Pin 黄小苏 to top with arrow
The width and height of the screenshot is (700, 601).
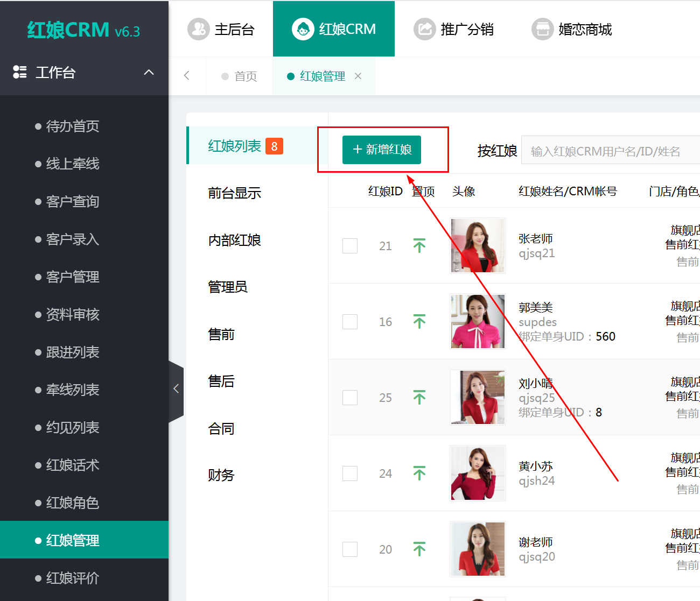point(419,473)
